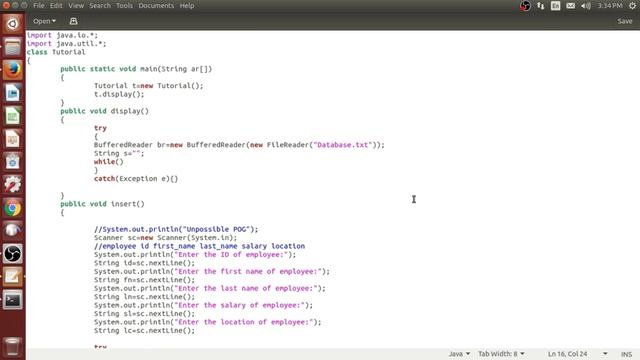Open the sound volume indicator
Viewport: 640px width, 360px height.
coord(586,6)
